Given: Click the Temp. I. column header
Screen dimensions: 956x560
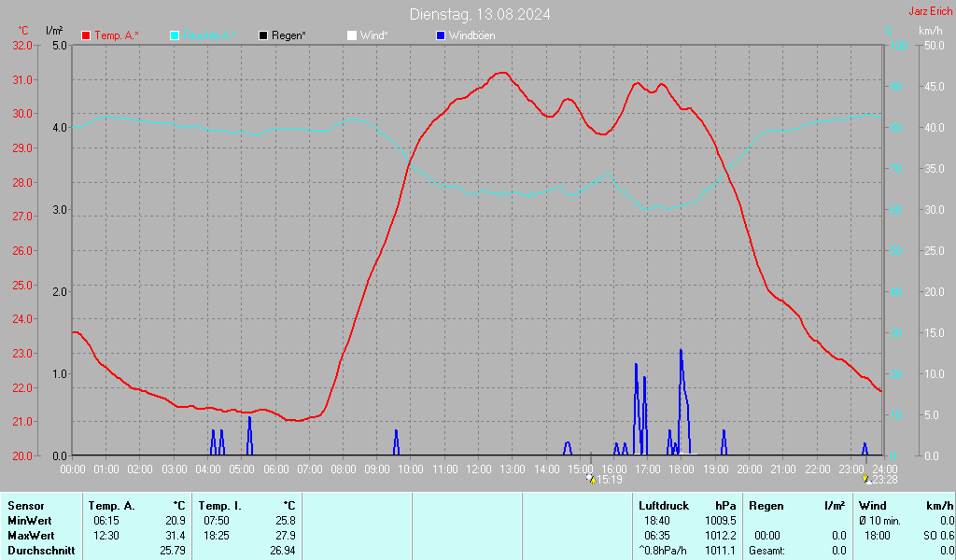Looking at the screenshot, I should click(219, 506).
